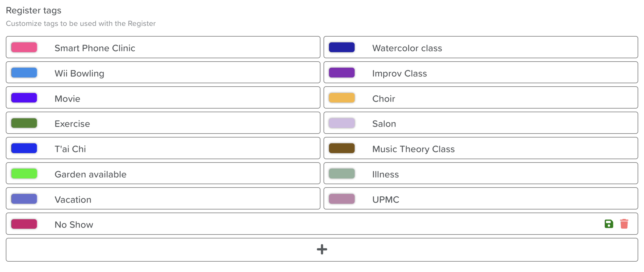Add a new register tag
The width and height of the screenshot is (644, 272).
(322, 249)
